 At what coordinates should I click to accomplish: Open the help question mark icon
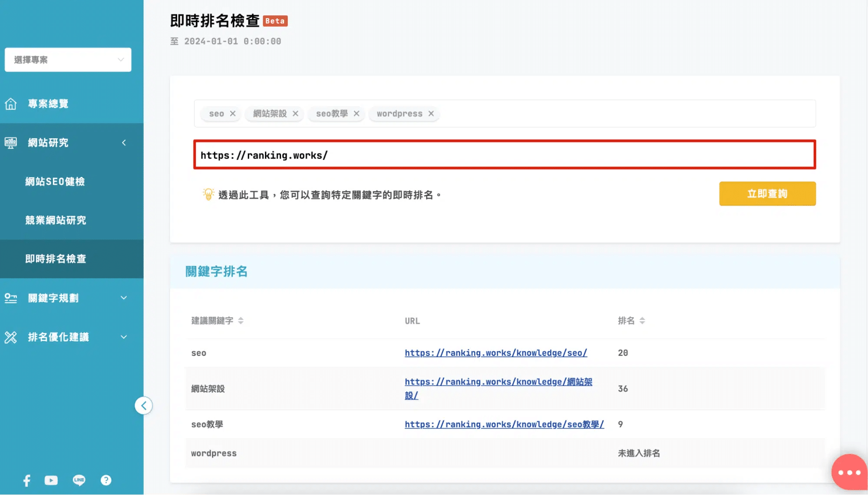pos(106,480)
